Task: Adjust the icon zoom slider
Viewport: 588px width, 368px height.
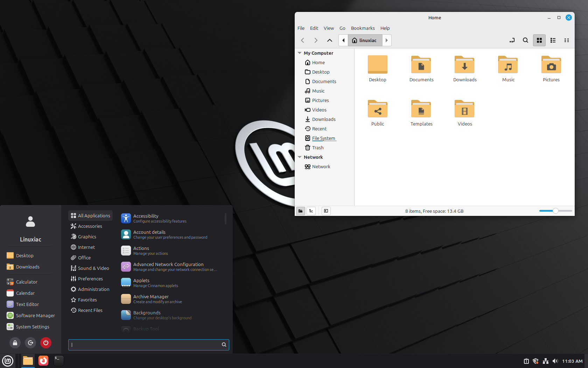Action: pos(555,211)
